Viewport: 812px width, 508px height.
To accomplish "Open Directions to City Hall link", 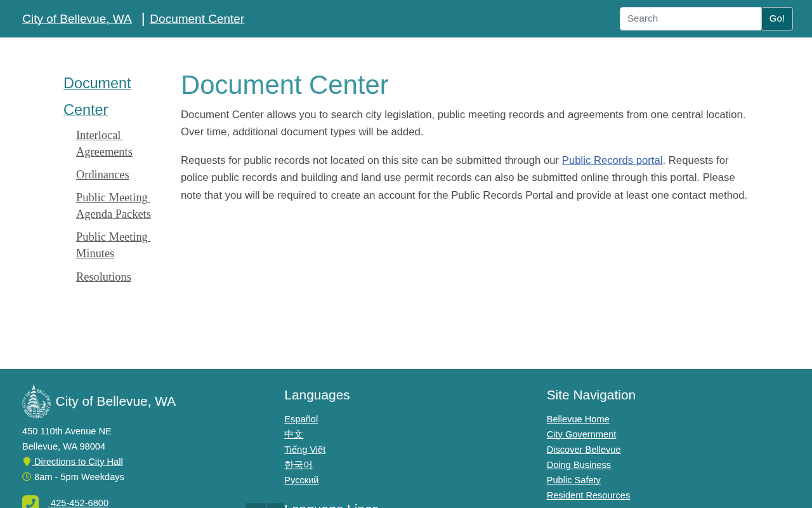I will pyautogui.click(x=79, y=462).
